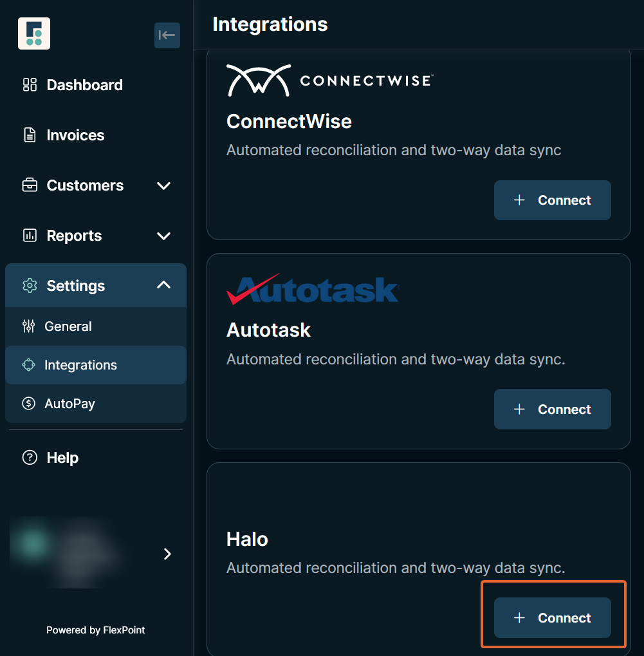Click the Invoices document icon
This screenshot has width=644, height=656.
click(30, 135)
